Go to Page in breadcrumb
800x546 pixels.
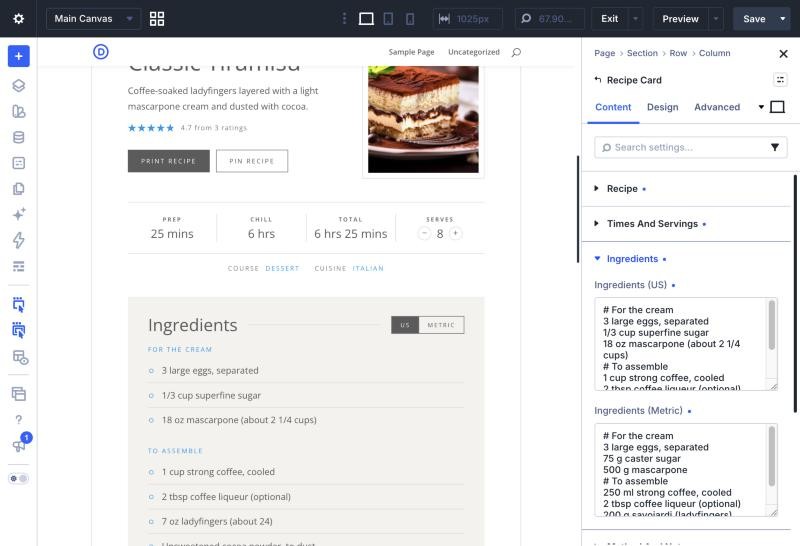pos(605,53)
